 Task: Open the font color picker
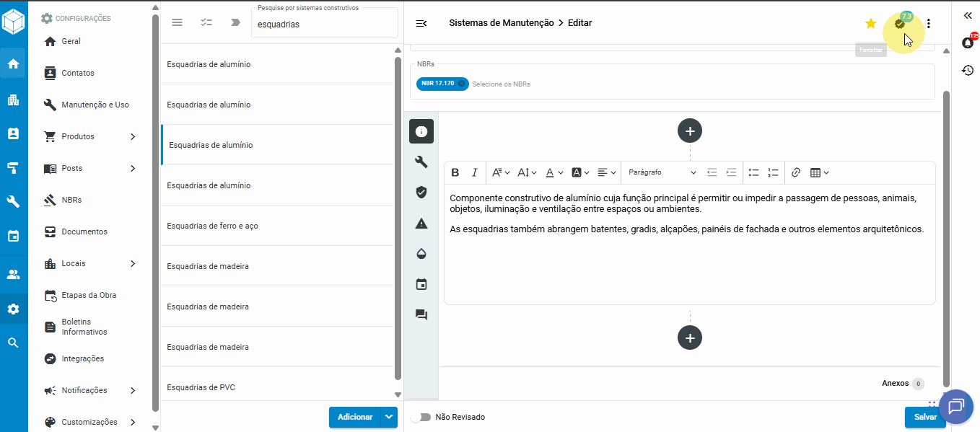click(x=553, y=172)
